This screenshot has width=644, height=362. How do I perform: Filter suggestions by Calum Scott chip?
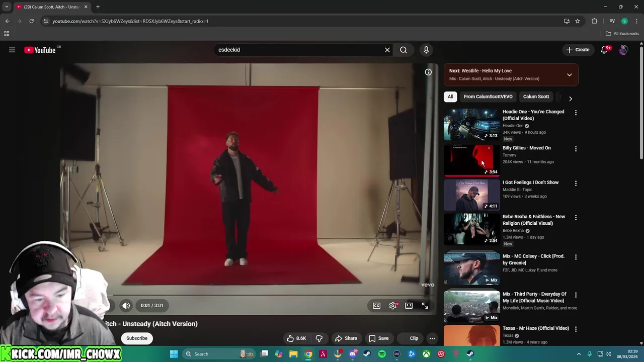(536, 97)
